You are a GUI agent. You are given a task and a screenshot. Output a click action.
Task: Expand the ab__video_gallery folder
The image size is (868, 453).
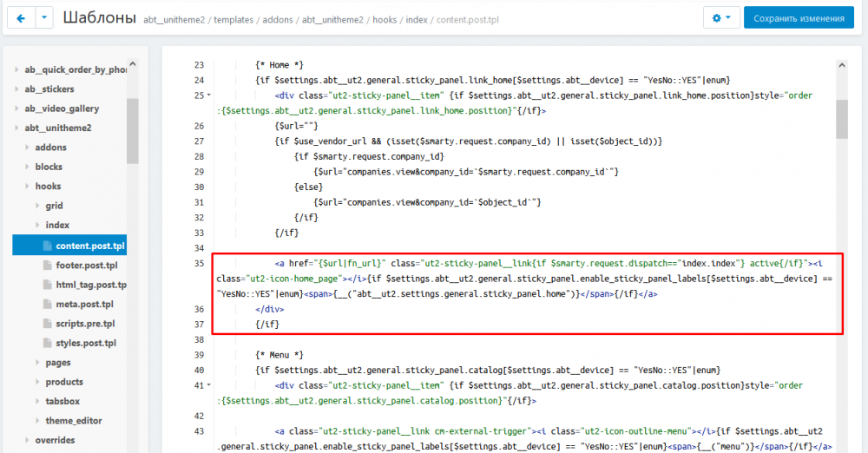(x=16, y=108)
